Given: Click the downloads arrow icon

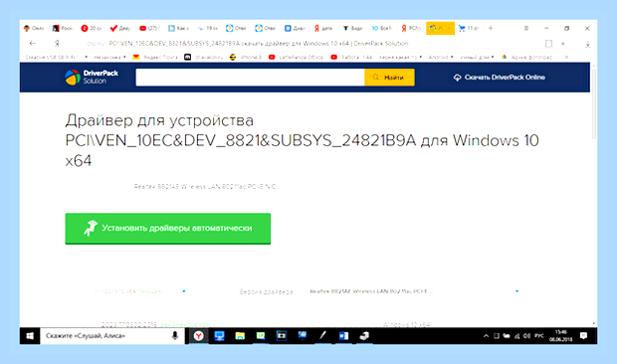Looking at the screenshot, I should (587, 44).
